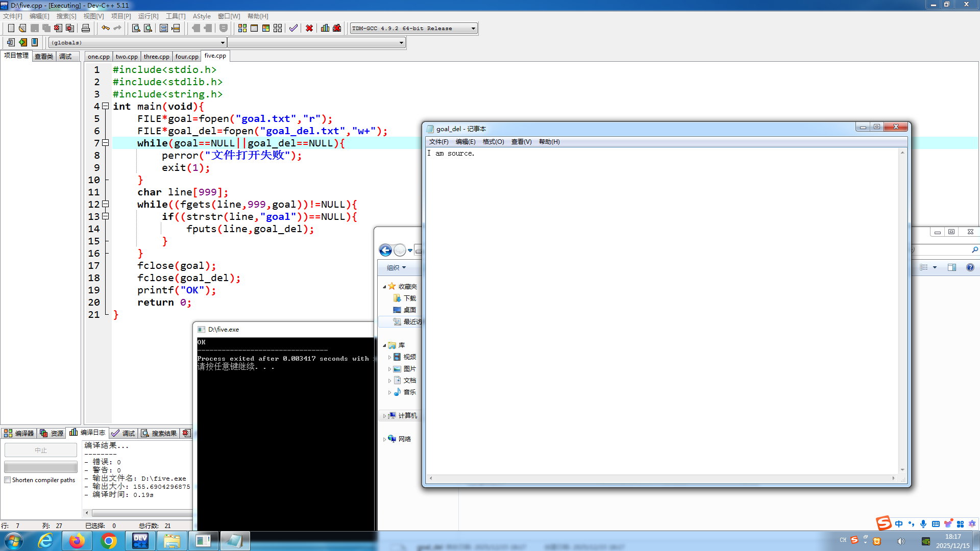The width and height of the screenshot is (980, 551).
Task: Expand the 计算机 tree node in Explorer
Action: point(384,416)
